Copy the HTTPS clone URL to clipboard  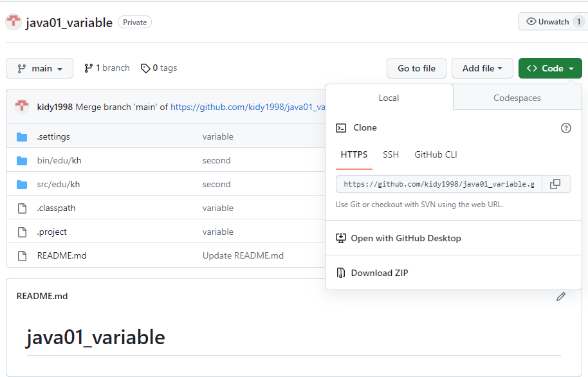click(x=555, y=184)
